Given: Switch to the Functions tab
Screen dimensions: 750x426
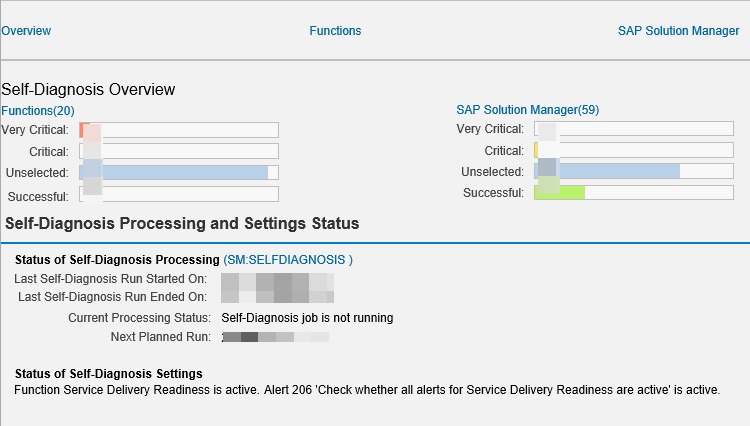Looking at the screenshot, I should [335, 31].
